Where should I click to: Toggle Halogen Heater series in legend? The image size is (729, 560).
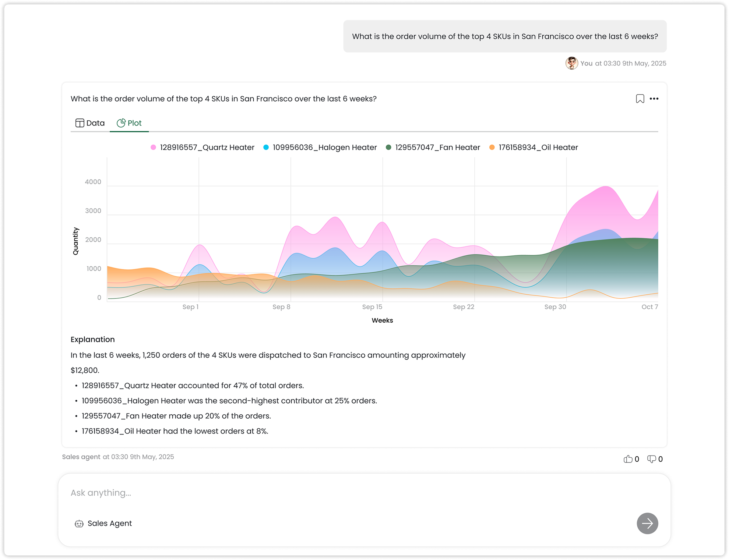click(320, 147)
